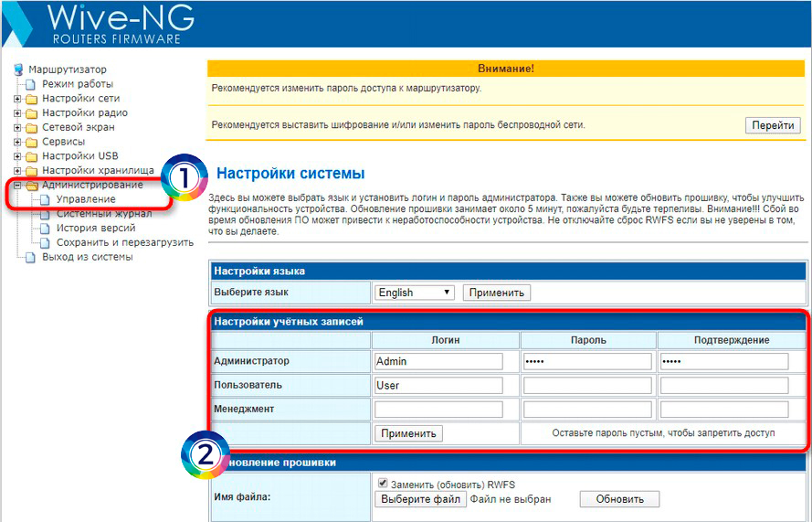Expand the Сетевой экран tree node

click(17, 127)
